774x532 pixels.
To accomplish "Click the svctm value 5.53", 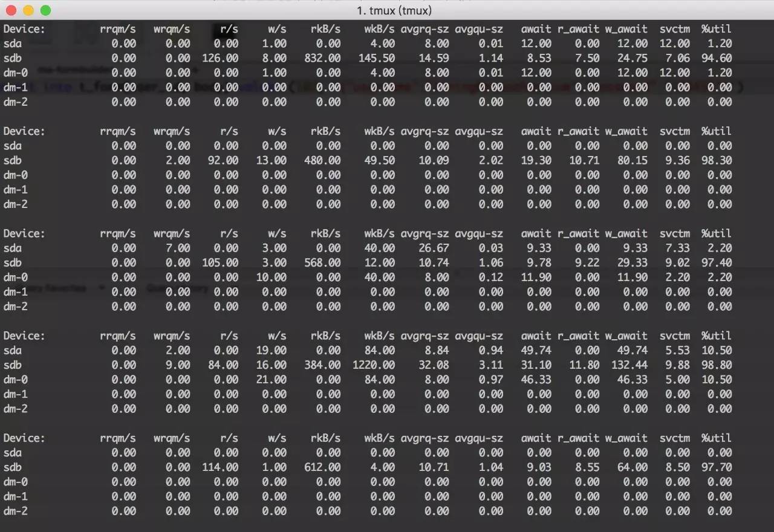I will [678, 350].
